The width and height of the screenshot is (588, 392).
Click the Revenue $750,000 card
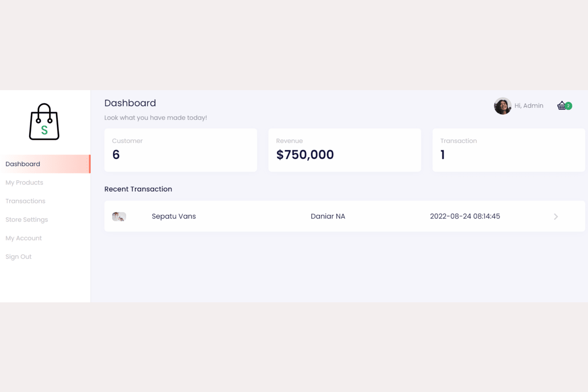tap(344, 150)
